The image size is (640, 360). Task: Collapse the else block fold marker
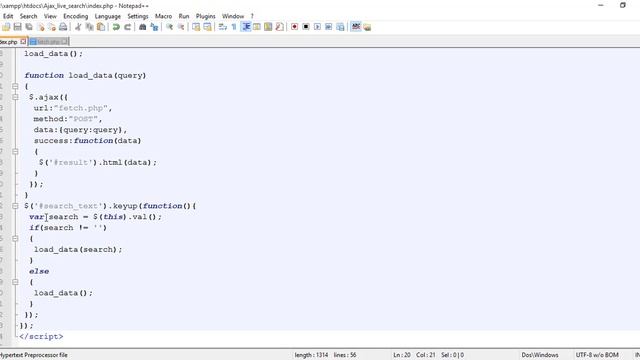(15, 282)
